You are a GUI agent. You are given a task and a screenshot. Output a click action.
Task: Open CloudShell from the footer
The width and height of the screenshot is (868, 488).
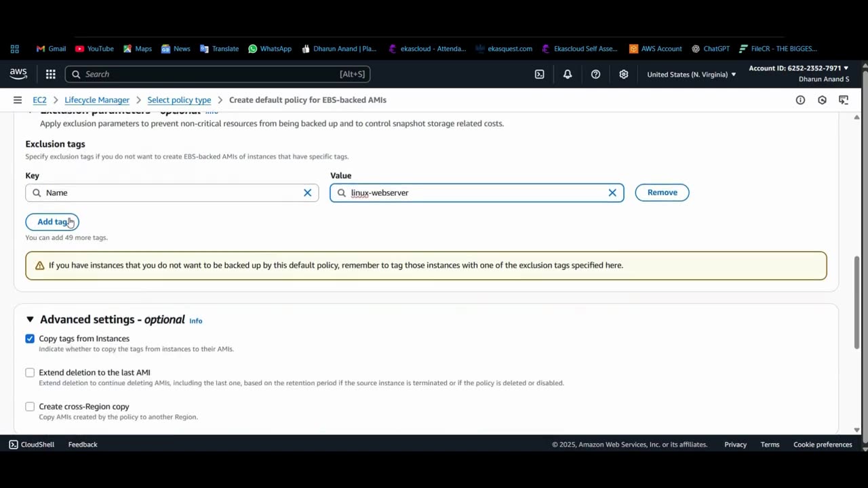31,445
